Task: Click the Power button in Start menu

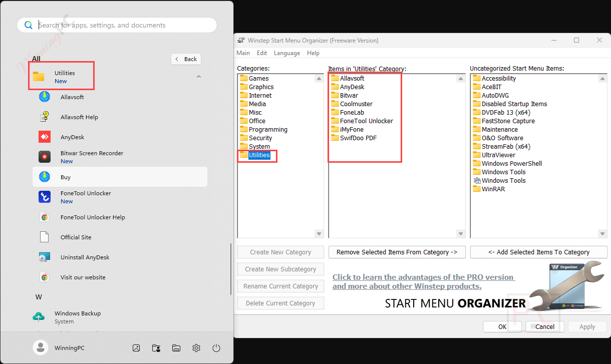Action: (x=216, y=348)
